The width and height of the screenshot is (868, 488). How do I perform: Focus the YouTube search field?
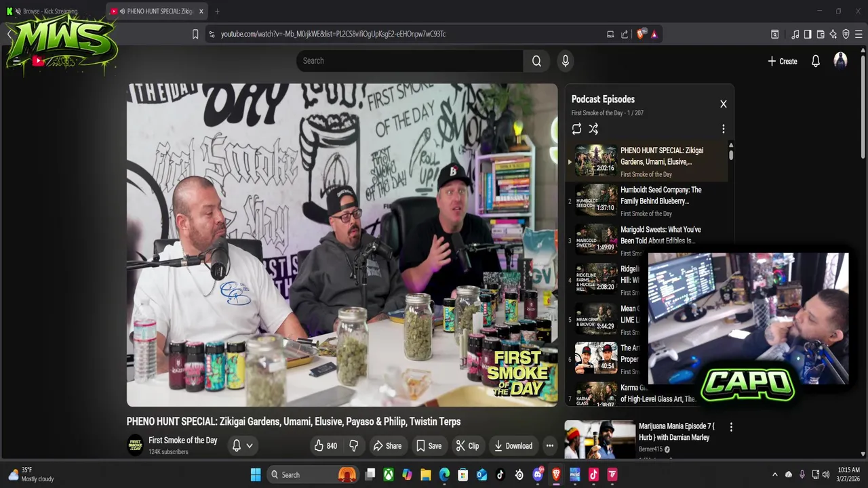tap(410, 61)
